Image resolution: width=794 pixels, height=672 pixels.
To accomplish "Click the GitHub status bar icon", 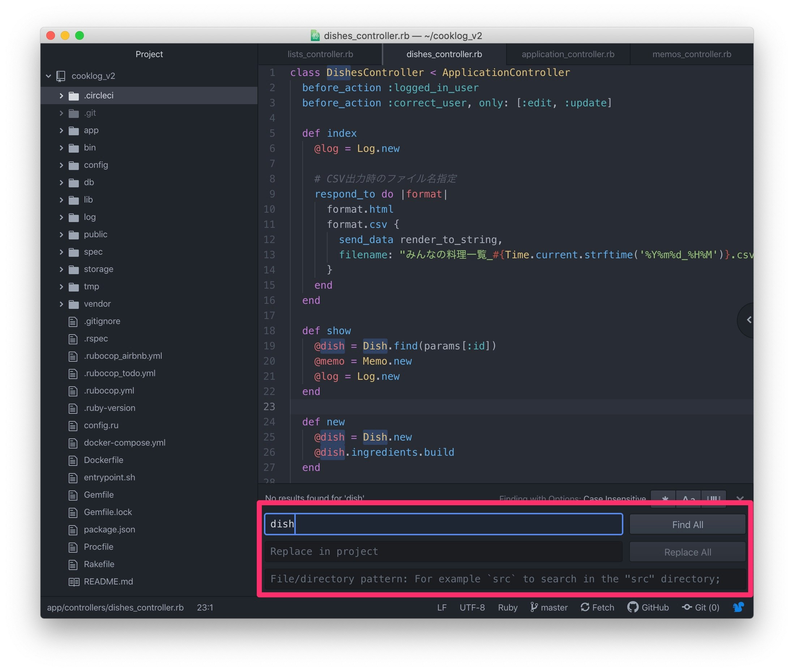I will 632,607.
